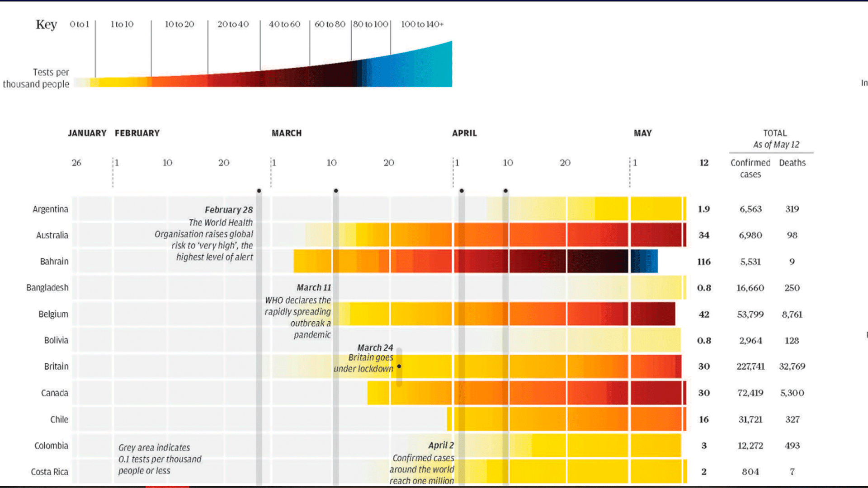Click Bolivia's confirmed cases '2,964'

coord(750,341)
